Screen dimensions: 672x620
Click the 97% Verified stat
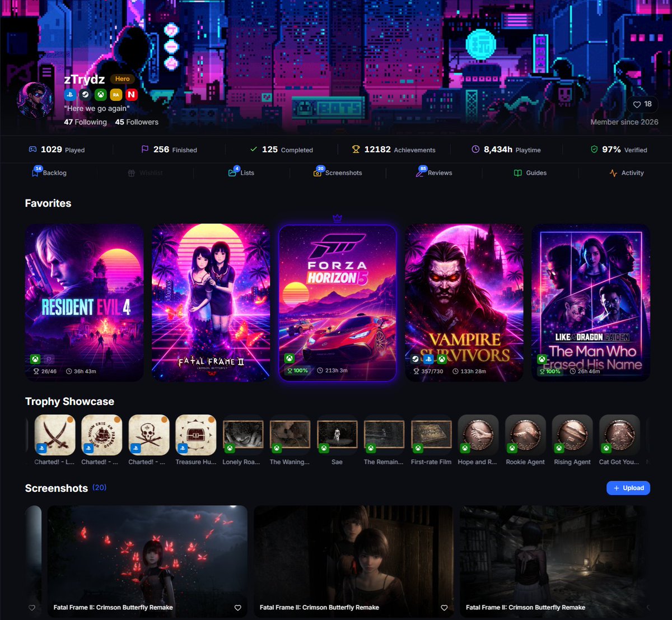point(619,150)
